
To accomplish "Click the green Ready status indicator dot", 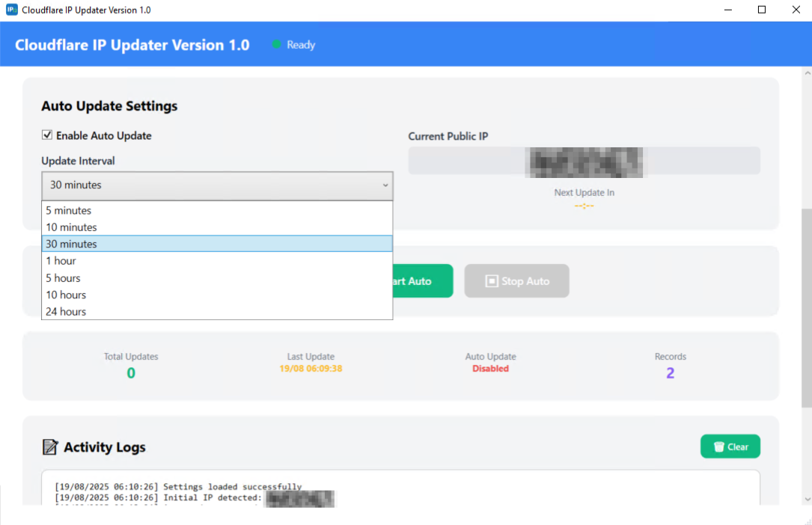I will point(277,44).
